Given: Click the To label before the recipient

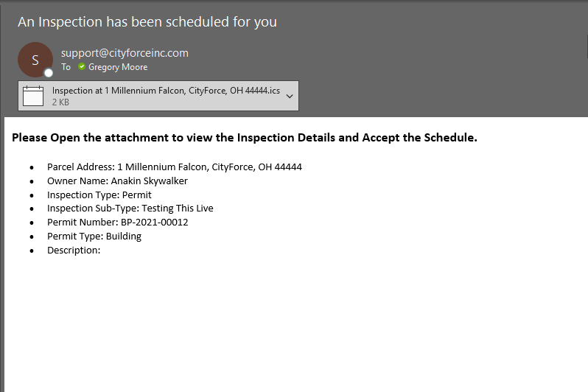Looking at the screenshot, I should [66, 67].
